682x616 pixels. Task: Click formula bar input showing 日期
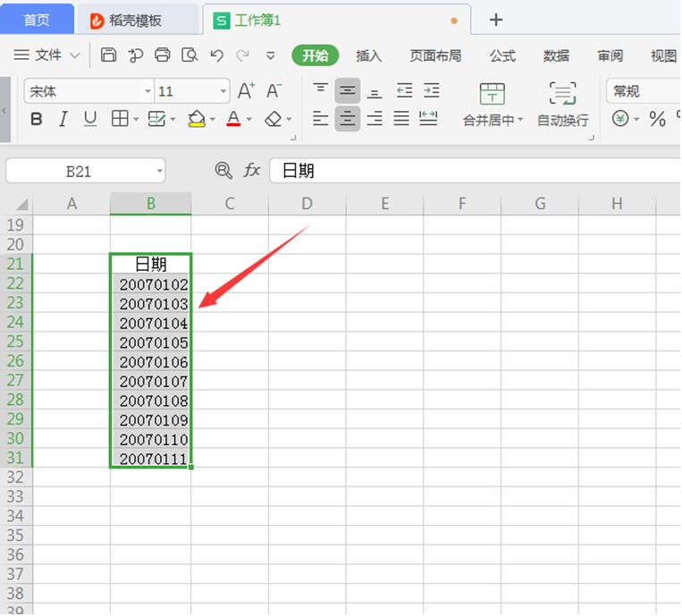click(475, 171)
